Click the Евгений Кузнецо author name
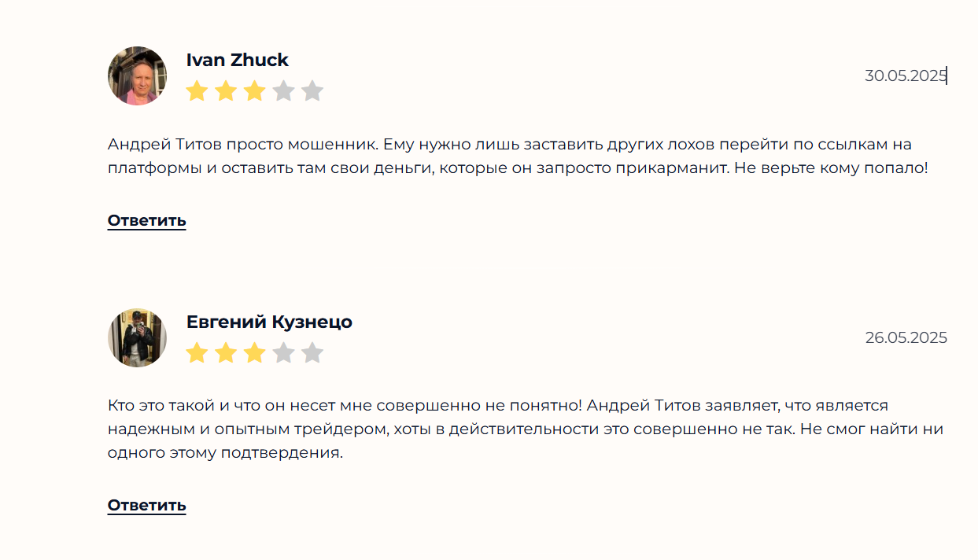The height and width of the screenshot is (560, 978). pyautogui.click(x=269, y=322)
